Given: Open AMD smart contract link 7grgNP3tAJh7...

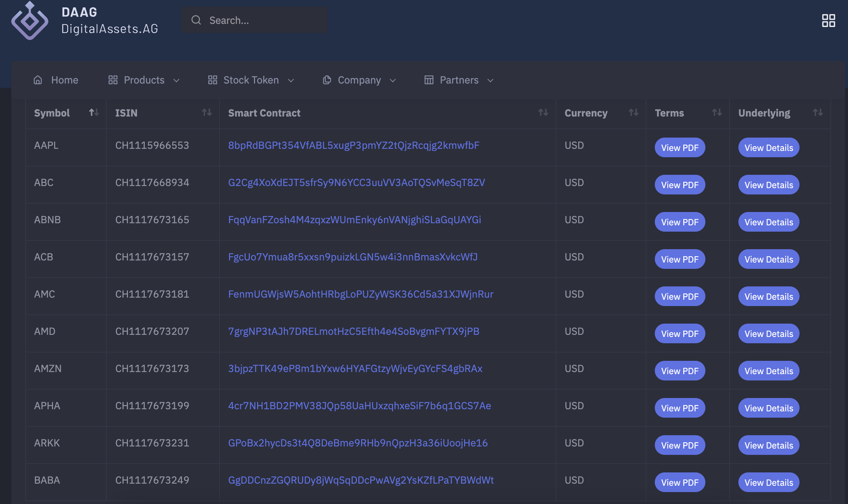Looking at the screenshot, I should pos(354,331).
